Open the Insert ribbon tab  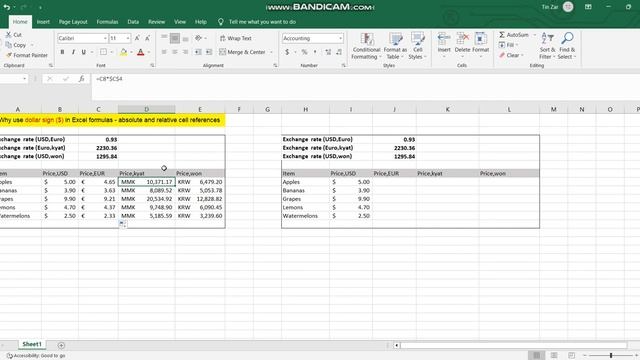(x=43, y=22)
